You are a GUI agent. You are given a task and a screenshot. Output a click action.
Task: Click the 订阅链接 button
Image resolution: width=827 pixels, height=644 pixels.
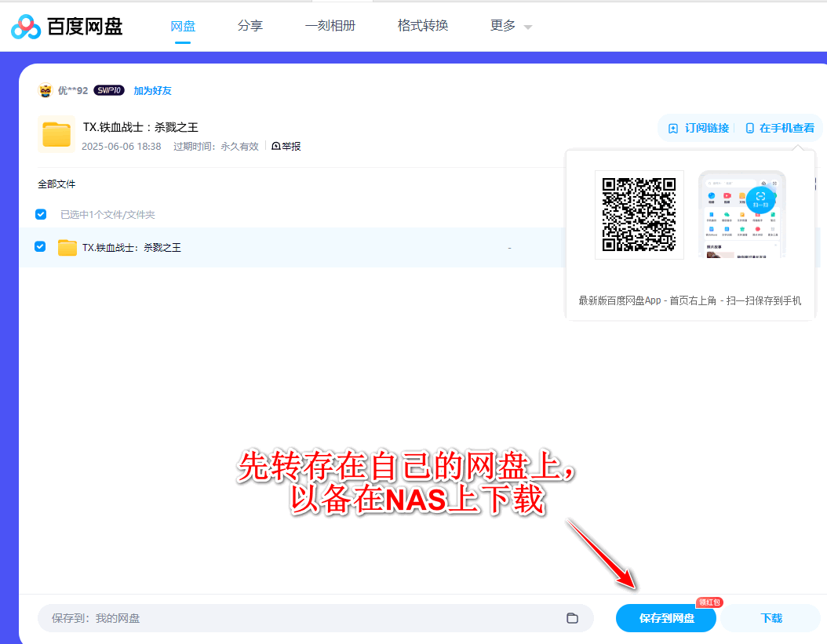(x=699, y=128)
